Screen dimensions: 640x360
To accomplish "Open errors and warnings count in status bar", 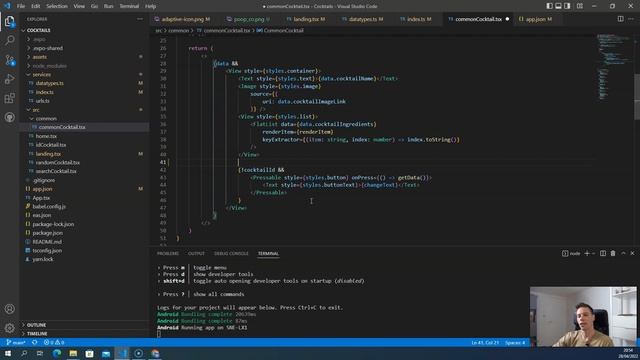I will 54,342.
